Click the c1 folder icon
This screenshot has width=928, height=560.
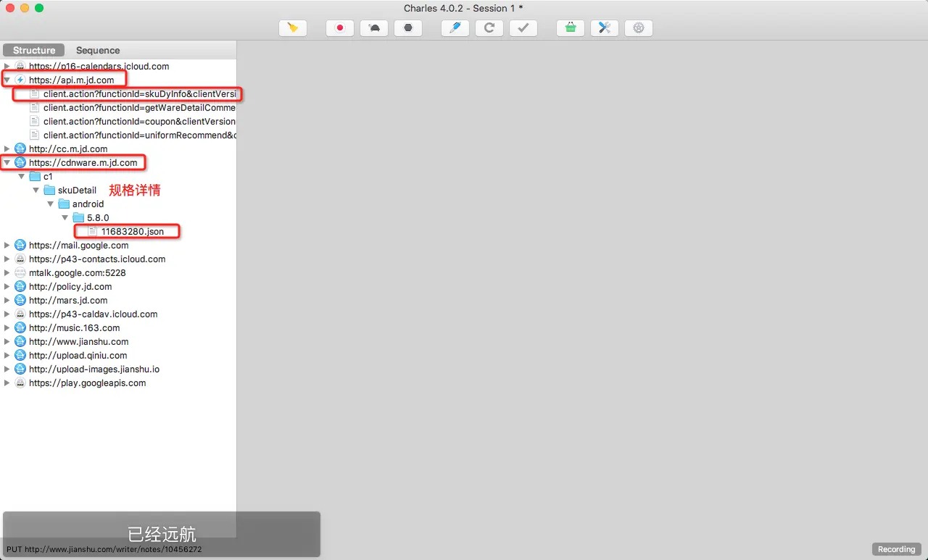coord(35,176)
